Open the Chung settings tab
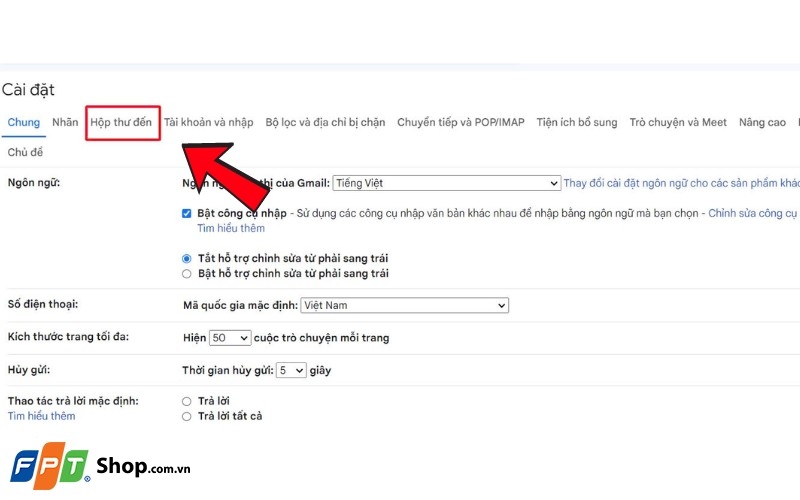Image resolution: width=800 pixels, height=500 pixels. [23, 122]
